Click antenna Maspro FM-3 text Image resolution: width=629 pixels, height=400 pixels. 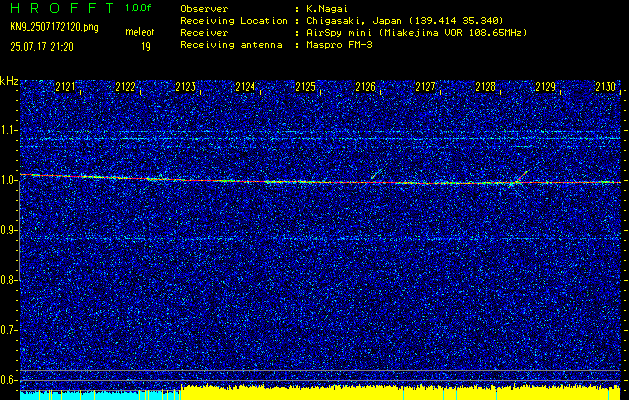click(x=339, y=45)
